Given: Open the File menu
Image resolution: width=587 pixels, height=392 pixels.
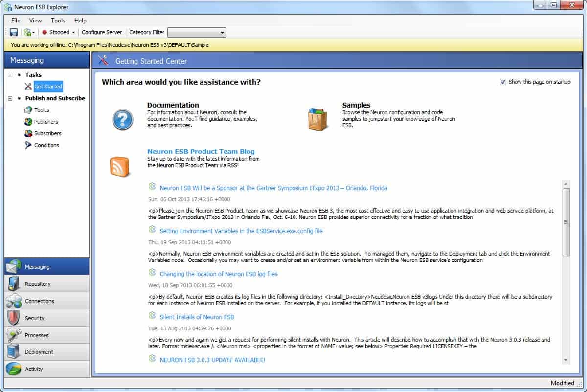Looking at the screenshot, I should [16, 21].
